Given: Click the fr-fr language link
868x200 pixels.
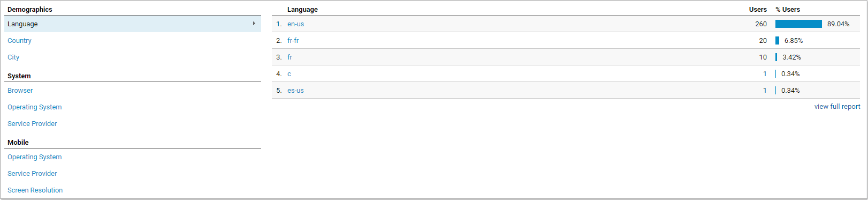Looking at the screenshot, I should pyautogui.click(x=293, y=41).
